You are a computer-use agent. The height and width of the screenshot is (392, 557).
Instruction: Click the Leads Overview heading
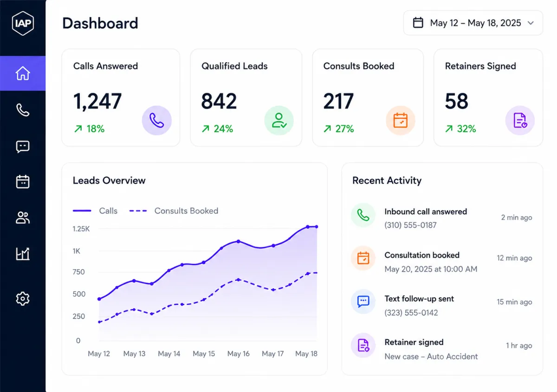tap(109, 180)
